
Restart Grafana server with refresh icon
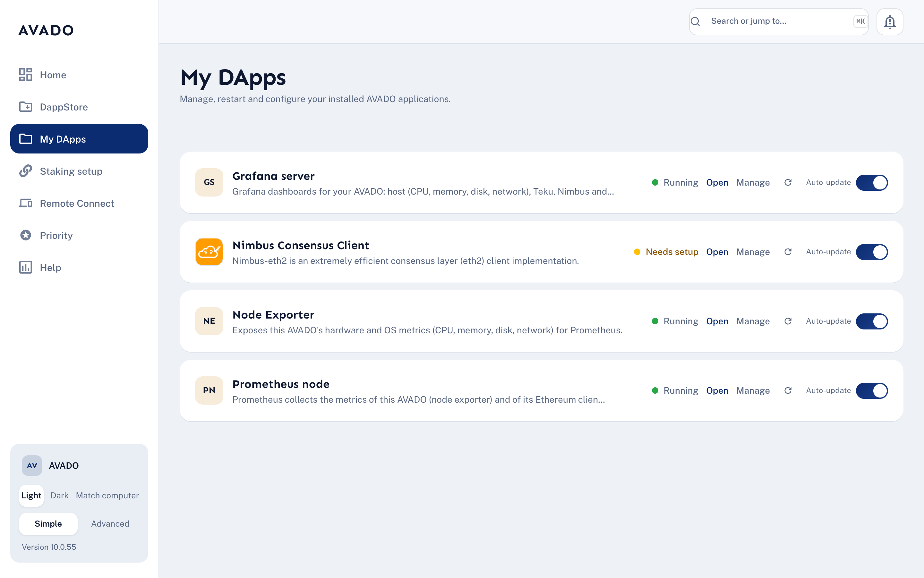click(x=788, y=182)
